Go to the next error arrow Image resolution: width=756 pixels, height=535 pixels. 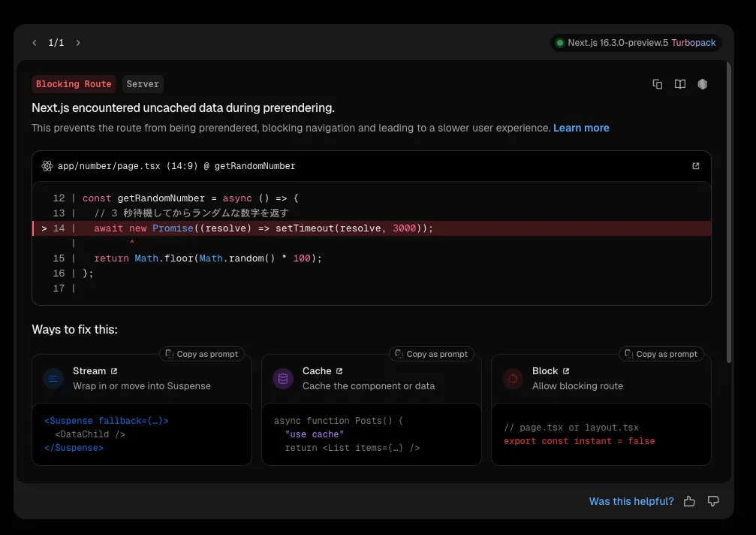pos(78,43)
